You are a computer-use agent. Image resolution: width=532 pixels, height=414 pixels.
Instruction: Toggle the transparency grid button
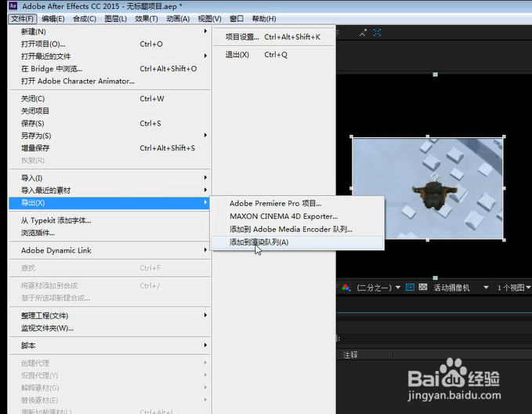tap(423, 287)
